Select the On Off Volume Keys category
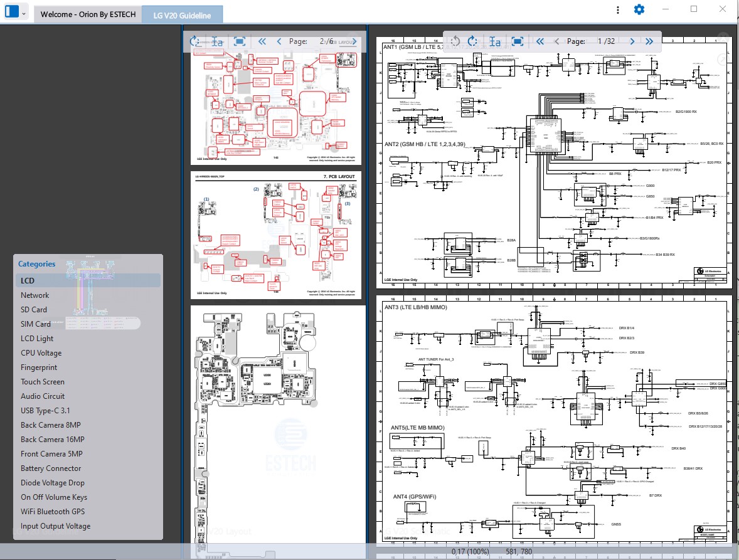 pyautogui.click(x=88, y=497)
